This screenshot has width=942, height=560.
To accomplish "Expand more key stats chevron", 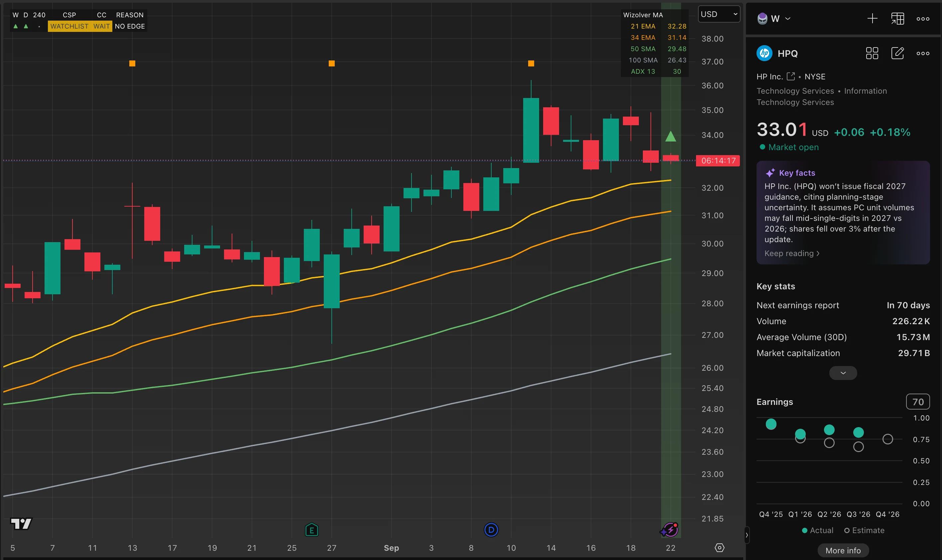I will point(843,373).
